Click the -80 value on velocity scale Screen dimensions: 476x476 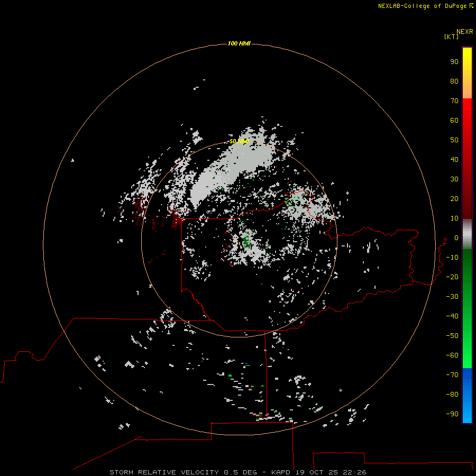click(452, 395)
